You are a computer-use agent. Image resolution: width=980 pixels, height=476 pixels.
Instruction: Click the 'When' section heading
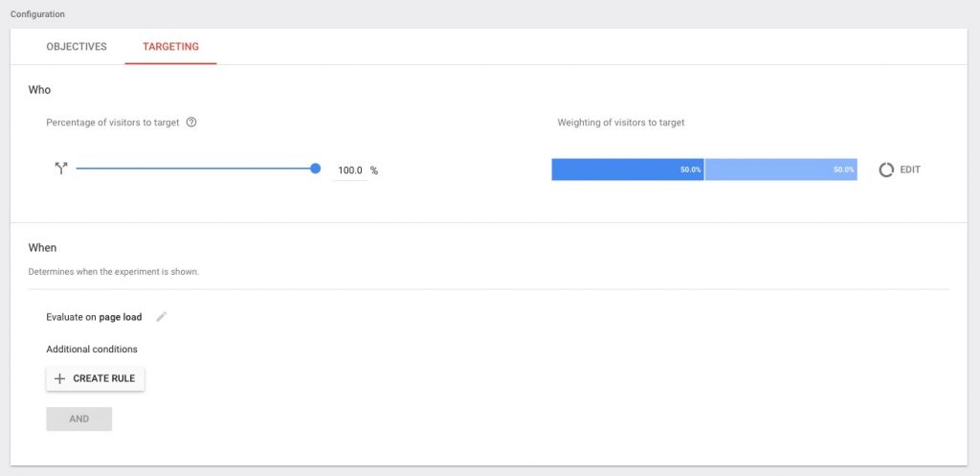click(42, 248)
